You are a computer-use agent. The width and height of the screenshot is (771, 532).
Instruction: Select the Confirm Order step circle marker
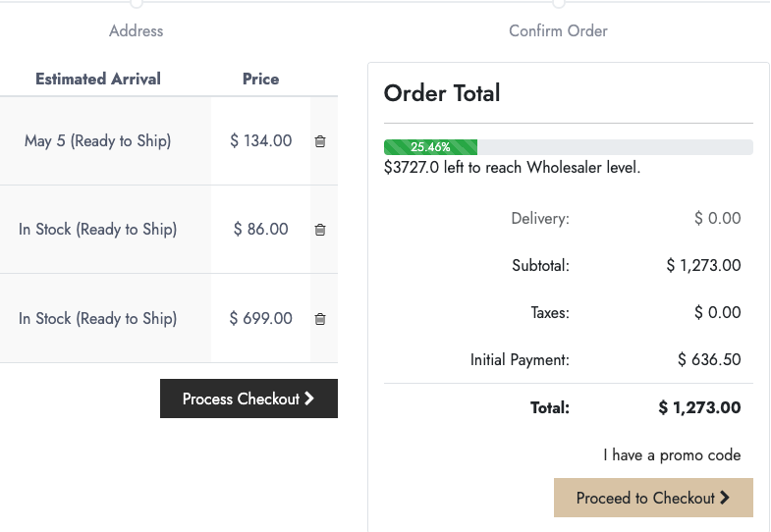(559, 3)
